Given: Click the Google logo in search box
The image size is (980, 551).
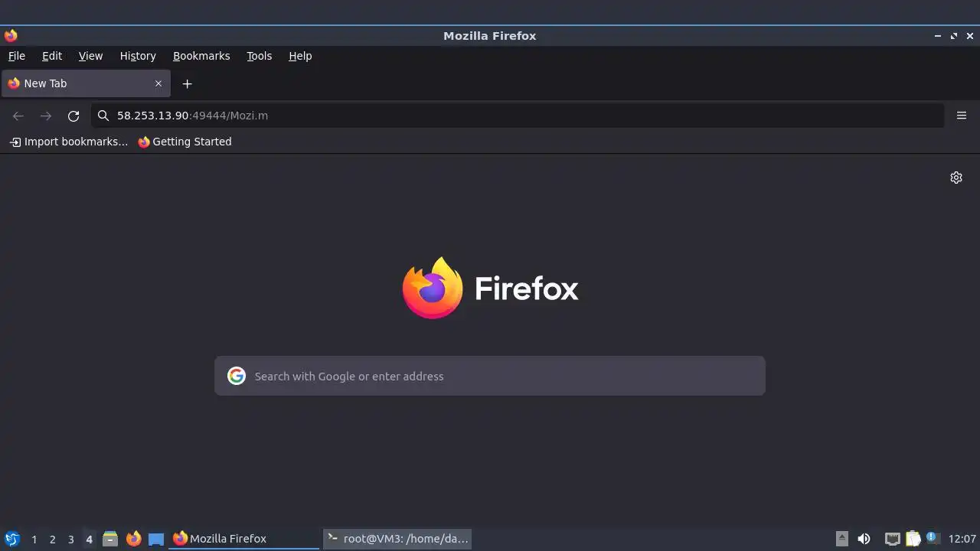Looking at the screenshot, I should tap(237, 376).
